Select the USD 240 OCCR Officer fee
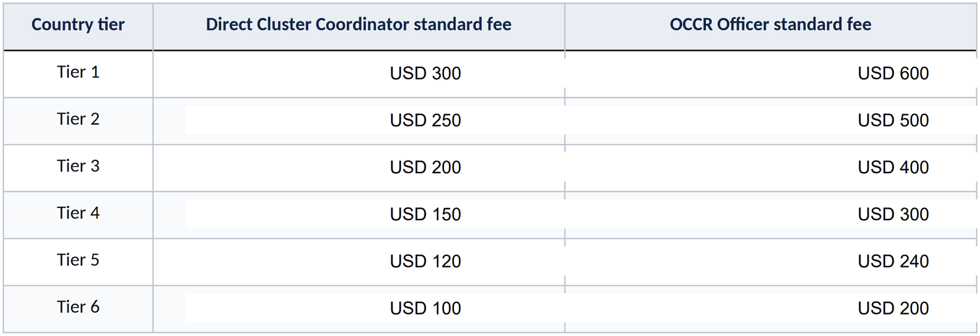980x336 pixels. tap(893, 261)
